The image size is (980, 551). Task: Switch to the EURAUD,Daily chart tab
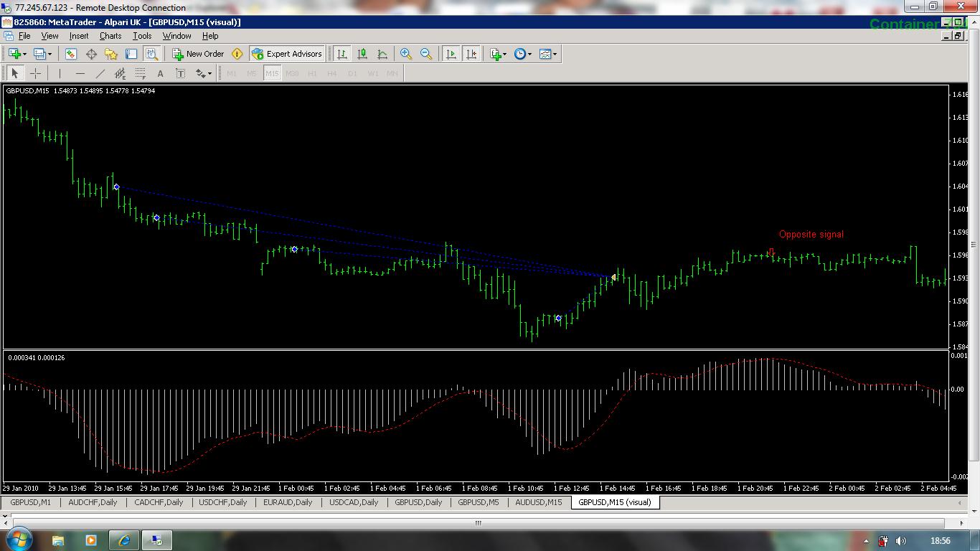point(288,502)
